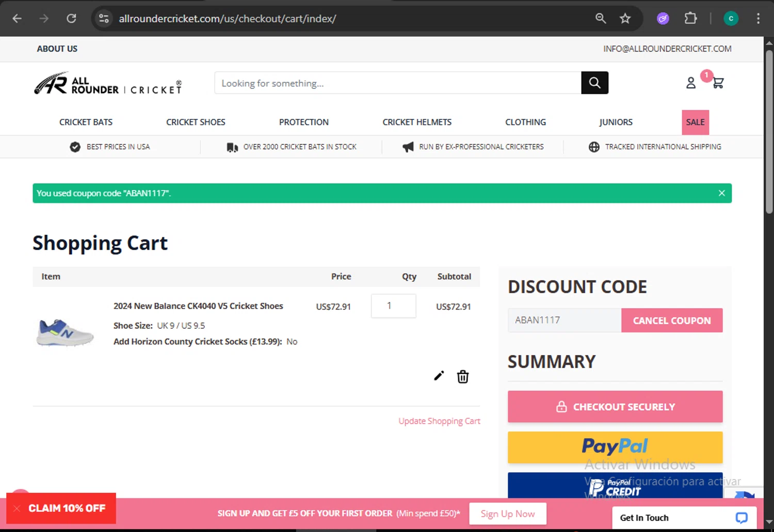Click the quantity field showing 1
The height and width of the screenshot is (532, 774).
393,306
